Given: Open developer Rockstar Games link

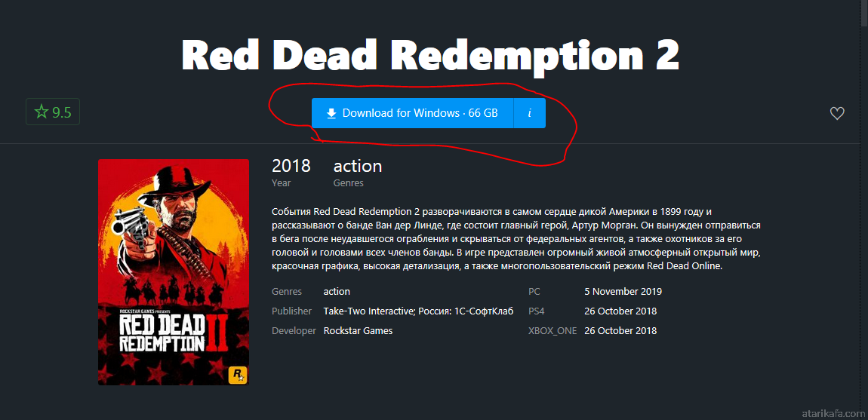Looking at the screenshot, I should pos(359,331).
